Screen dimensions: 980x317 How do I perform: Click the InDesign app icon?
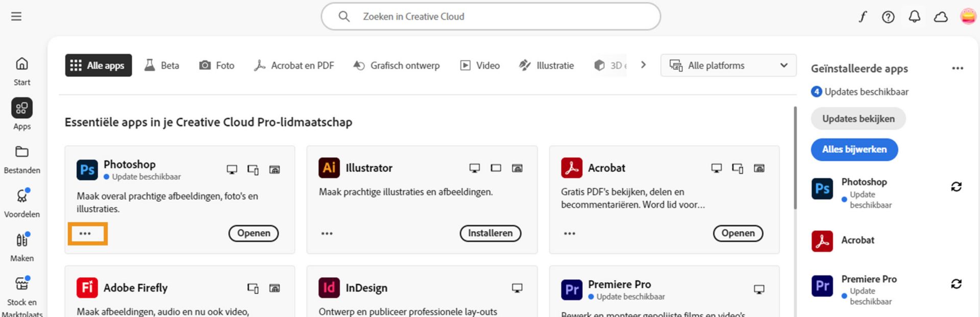coord(329,287)
